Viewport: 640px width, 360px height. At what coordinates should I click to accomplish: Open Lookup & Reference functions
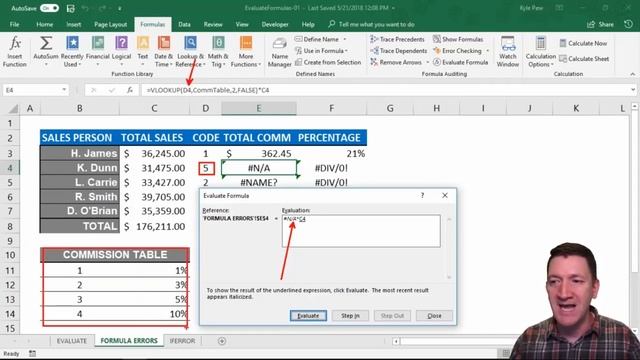pos(190,51)
